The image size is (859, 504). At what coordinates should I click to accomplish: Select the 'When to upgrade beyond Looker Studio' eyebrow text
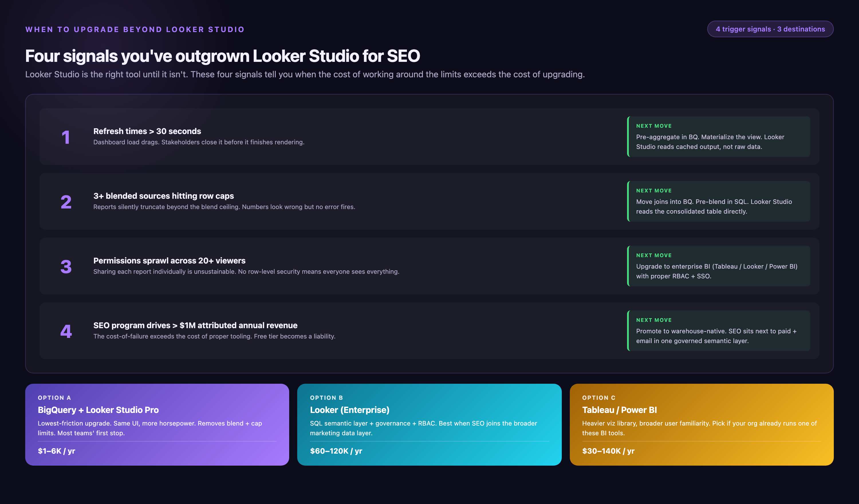[135, 29]
